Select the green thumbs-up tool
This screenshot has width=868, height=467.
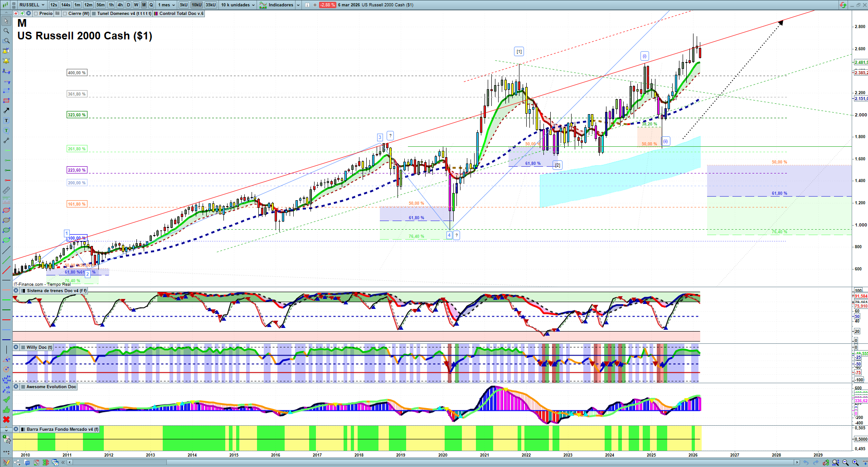(6, 409)
